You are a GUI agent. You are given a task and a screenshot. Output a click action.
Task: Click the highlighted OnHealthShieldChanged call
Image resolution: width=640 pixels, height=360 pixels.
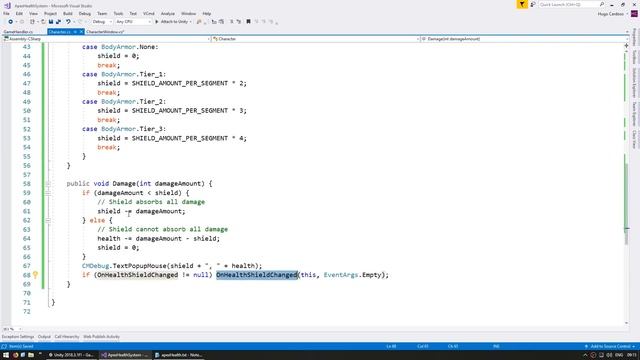click(257, 275)
